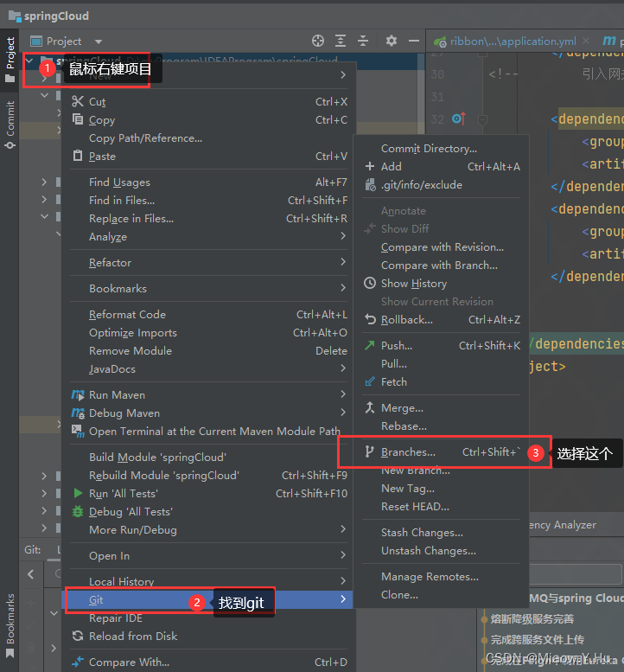Image resolution: width=624 pixels, height=672 pixels.
Task: Click the Expand All icon in the Project toolbar
Action: tap(341, 41)
